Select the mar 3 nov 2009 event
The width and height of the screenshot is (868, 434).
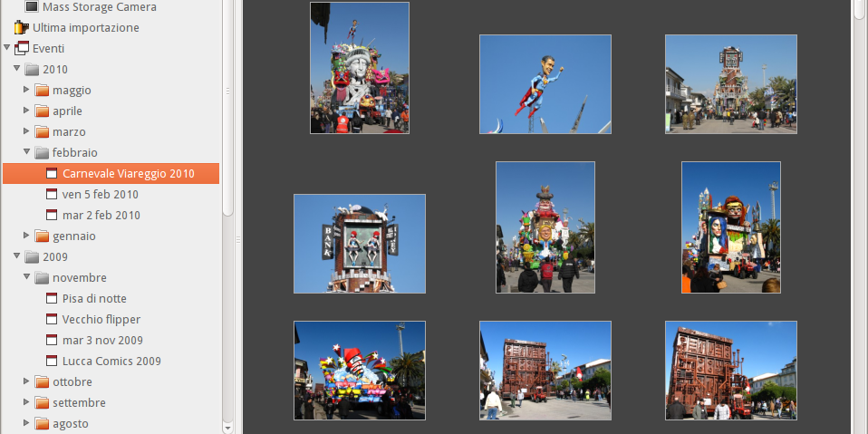point(101,341)
